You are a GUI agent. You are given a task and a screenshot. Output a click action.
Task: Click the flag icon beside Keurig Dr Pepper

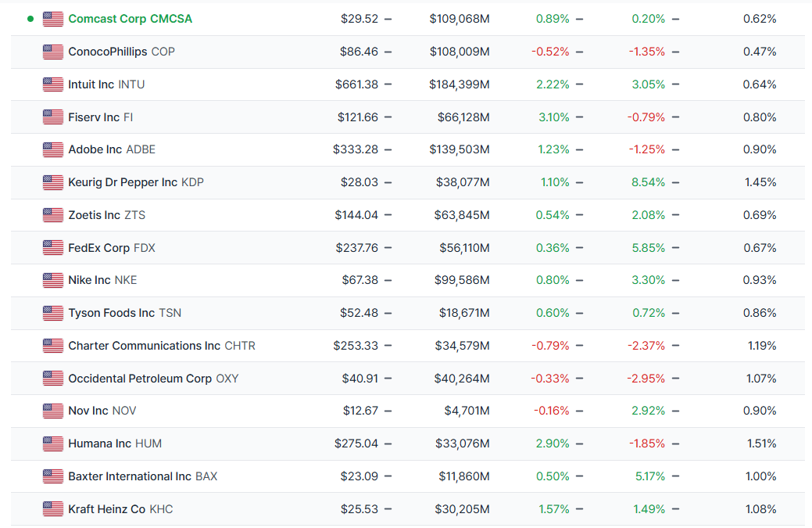(53, 182)
